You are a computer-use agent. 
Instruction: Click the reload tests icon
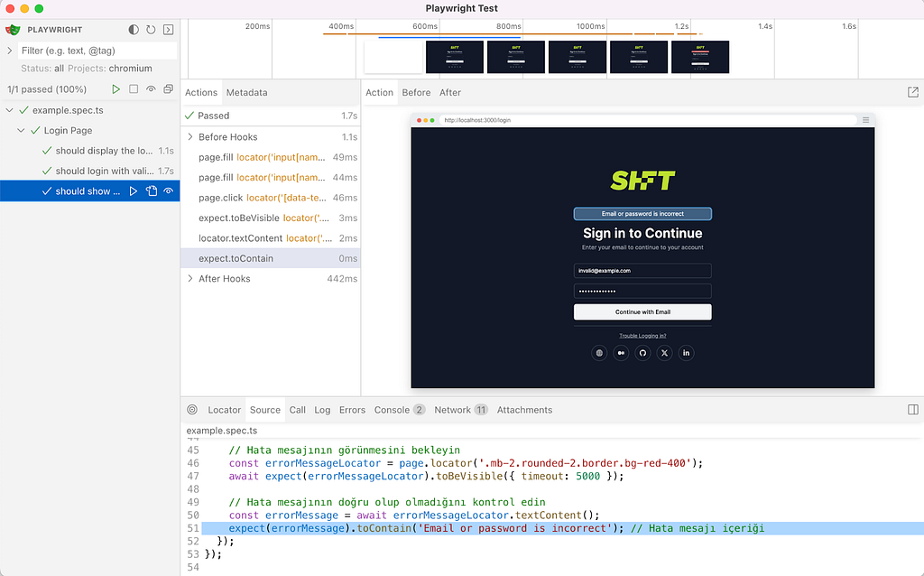(x=151, y=30)
